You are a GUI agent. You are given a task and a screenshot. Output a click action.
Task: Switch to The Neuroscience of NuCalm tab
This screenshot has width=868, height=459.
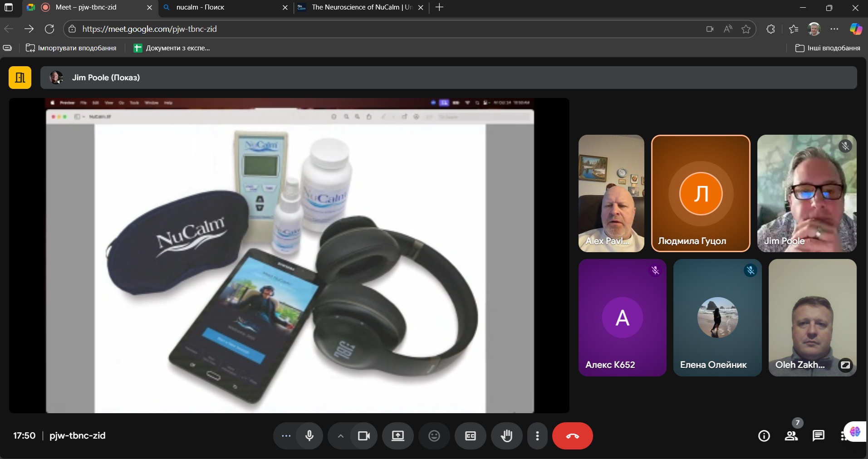click(x=361, y=7)
